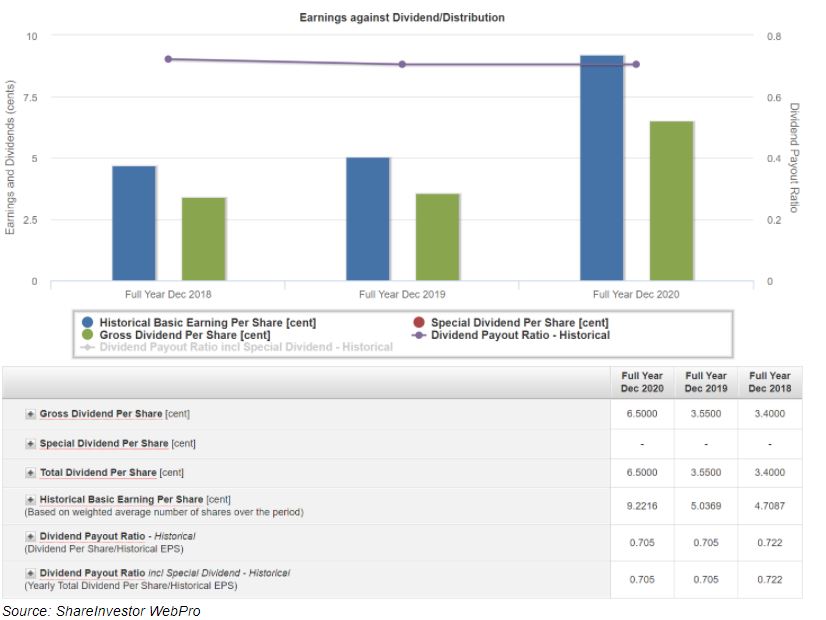This screenshot has height=620, width=826.
Task: Expand Historical Basic Earning Per Share row
Action: [x=31, y=499]
